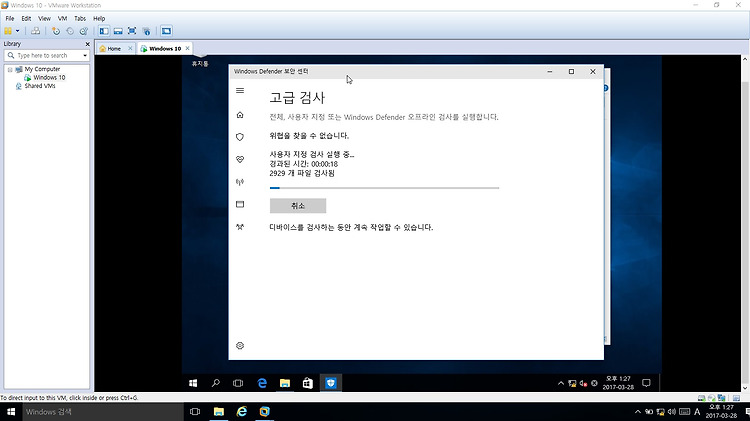The width and height of the screenshot is (750, 421).
Task: Open Defender settings gear icon
Action: coord(240,345)
